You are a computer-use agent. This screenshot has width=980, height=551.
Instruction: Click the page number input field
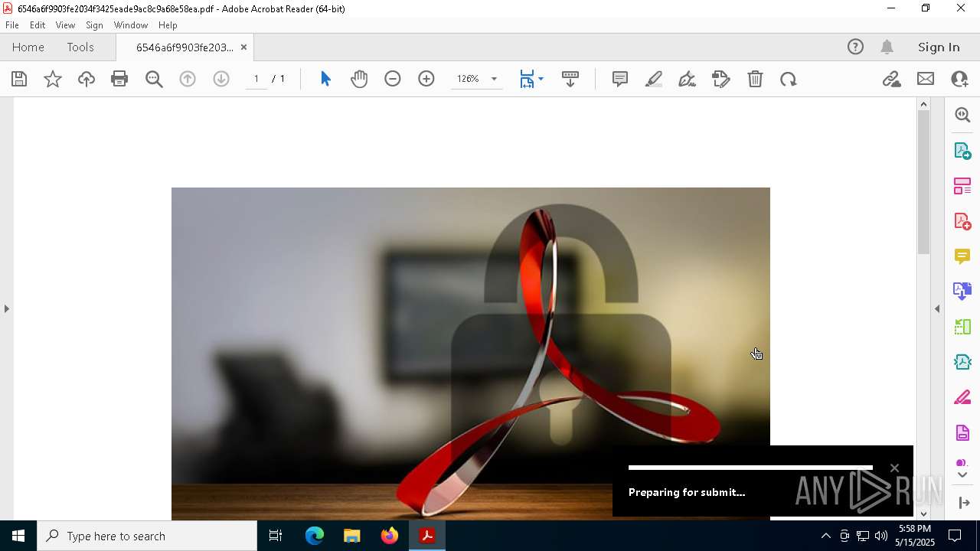click(x=256, y=79)
